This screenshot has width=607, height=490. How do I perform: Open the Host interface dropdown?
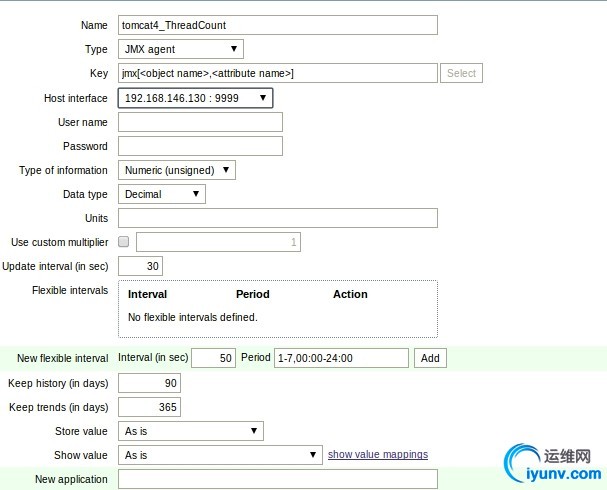coord(195,98)
